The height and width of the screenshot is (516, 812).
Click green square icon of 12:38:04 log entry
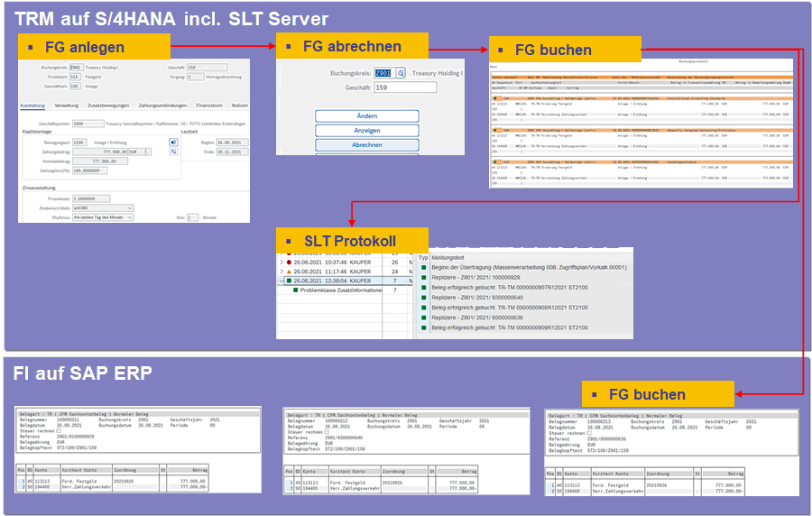coord(289,281)
